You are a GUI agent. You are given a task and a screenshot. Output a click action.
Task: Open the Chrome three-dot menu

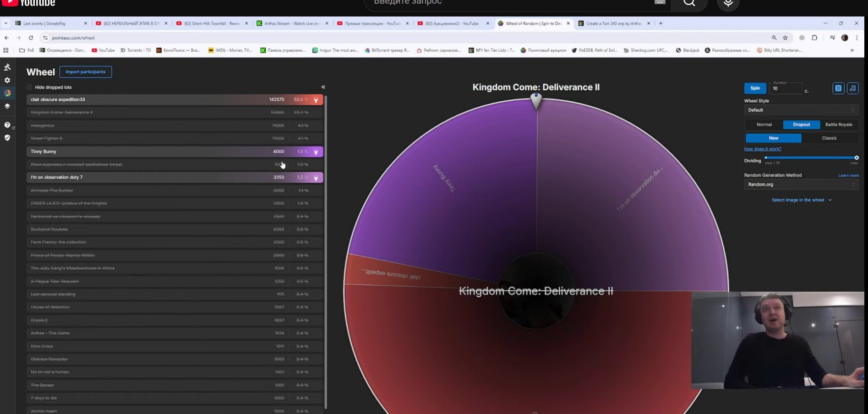click(x=857, y=38)
